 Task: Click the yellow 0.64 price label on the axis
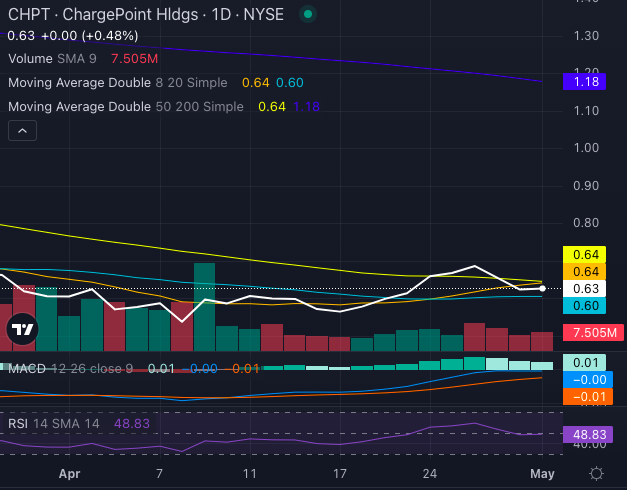[x=584, y=254]
